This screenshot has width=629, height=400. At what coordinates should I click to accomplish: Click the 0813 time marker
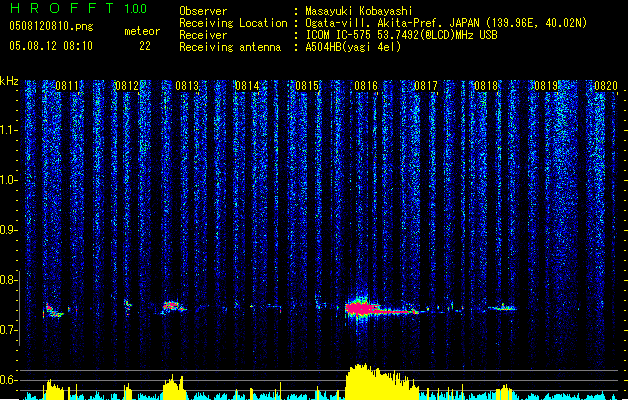point(187,86)
